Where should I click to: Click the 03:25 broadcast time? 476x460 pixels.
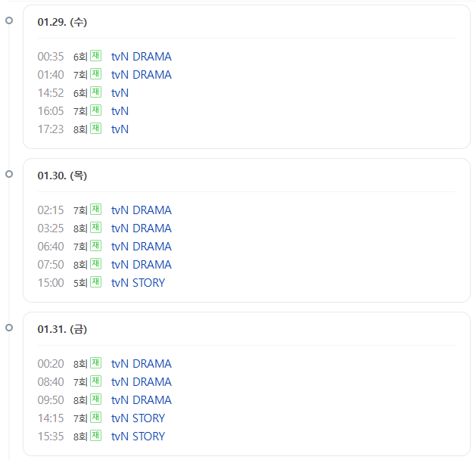[51, 228]
